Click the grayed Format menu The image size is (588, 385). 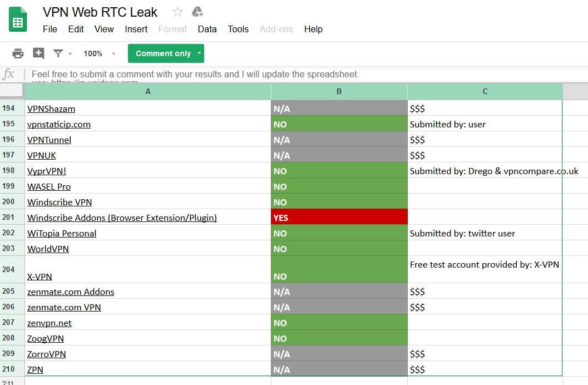point(172,29)
